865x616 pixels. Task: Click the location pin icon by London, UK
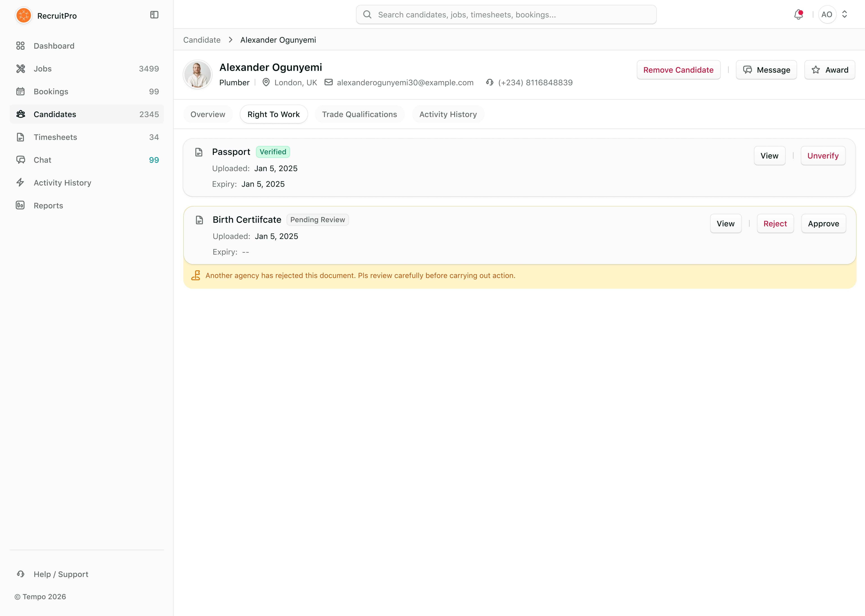pos(266,82)
